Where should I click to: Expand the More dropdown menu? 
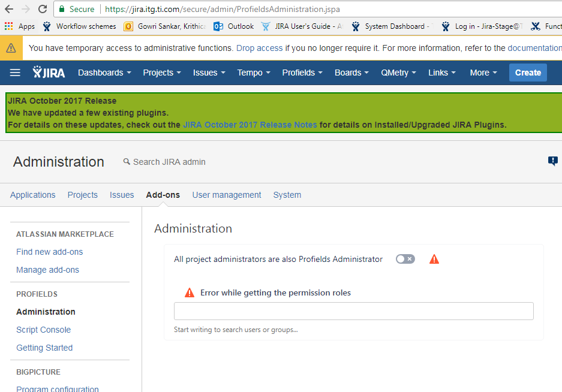(x=483, y=73)
